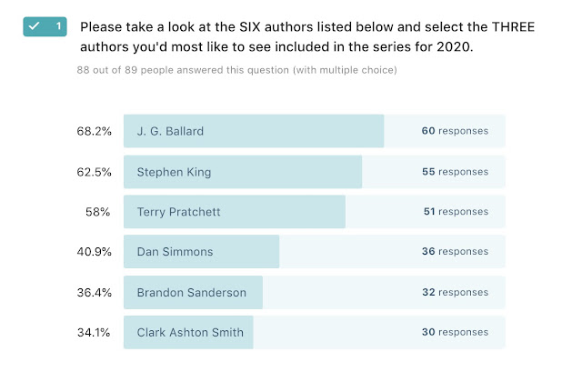
Task: Click the 51 responses label
Action: tap(456, 211)
